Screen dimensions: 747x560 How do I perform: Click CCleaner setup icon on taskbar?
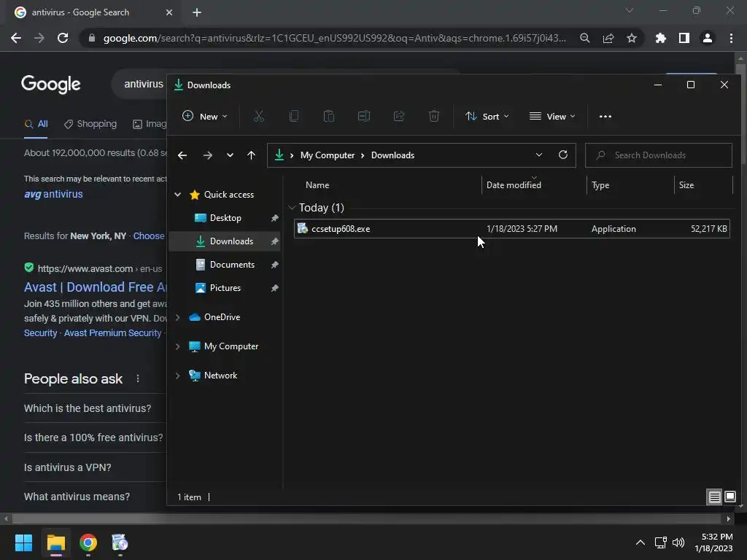pos(120,542)
